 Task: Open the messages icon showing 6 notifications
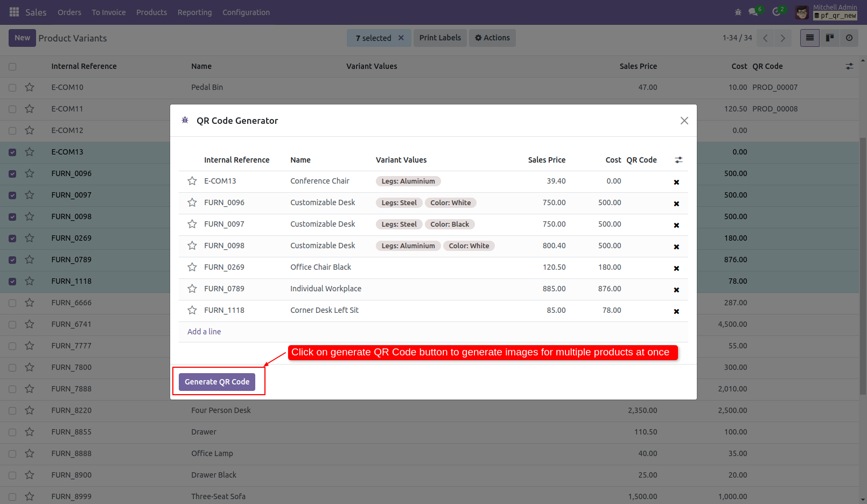pyautogui.click(x=753, y=12)
